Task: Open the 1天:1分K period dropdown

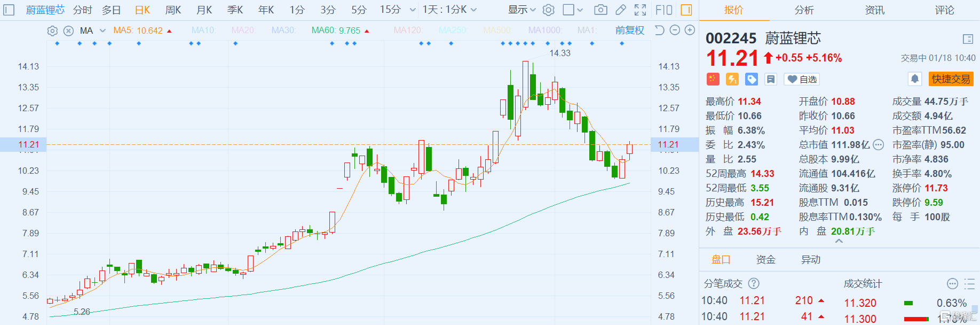Action: 449,10
